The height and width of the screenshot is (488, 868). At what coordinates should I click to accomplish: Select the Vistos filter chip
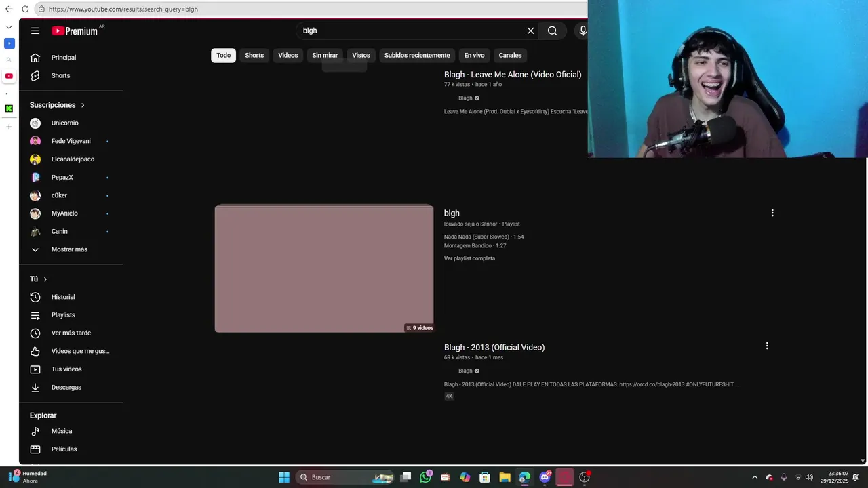coord(361,55)
